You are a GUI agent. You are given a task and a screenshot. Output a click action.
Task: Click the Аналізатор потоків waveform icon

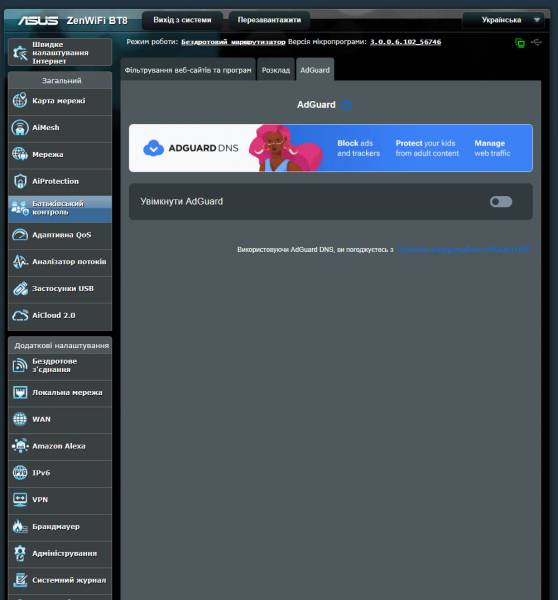pos(20,261)
